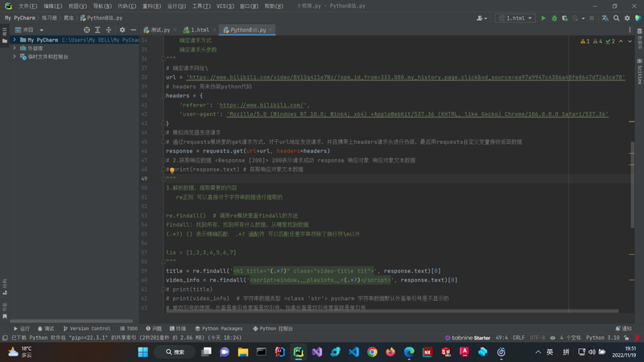Open the profiler run dropdown arrow
This screenshot has width=644, height=362.
click(x=583, y=18)
